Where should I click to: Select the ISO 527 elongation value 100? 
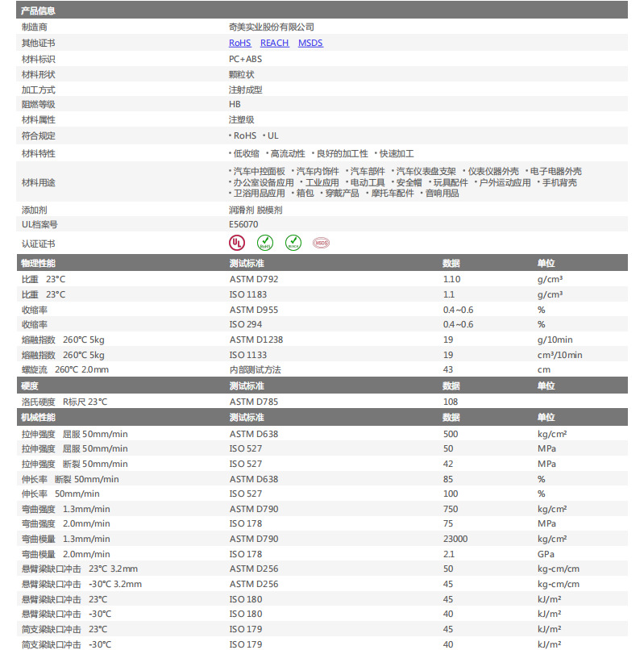[451, 494]
